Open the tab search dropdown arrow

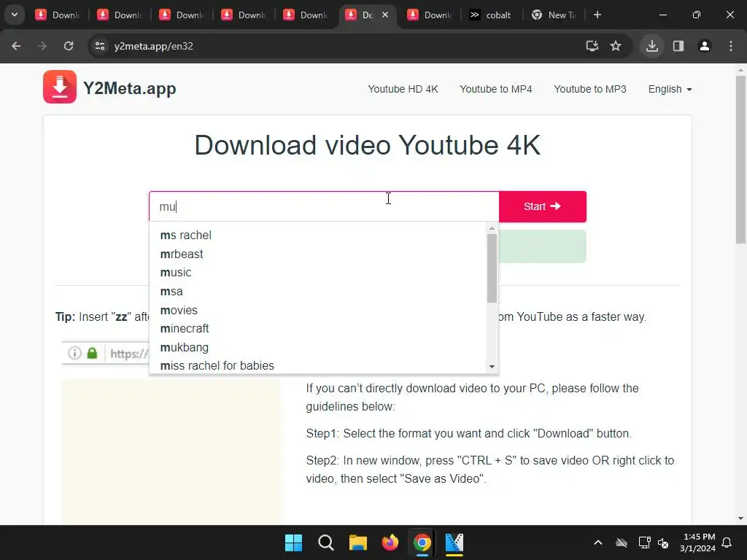pos(15,15)
